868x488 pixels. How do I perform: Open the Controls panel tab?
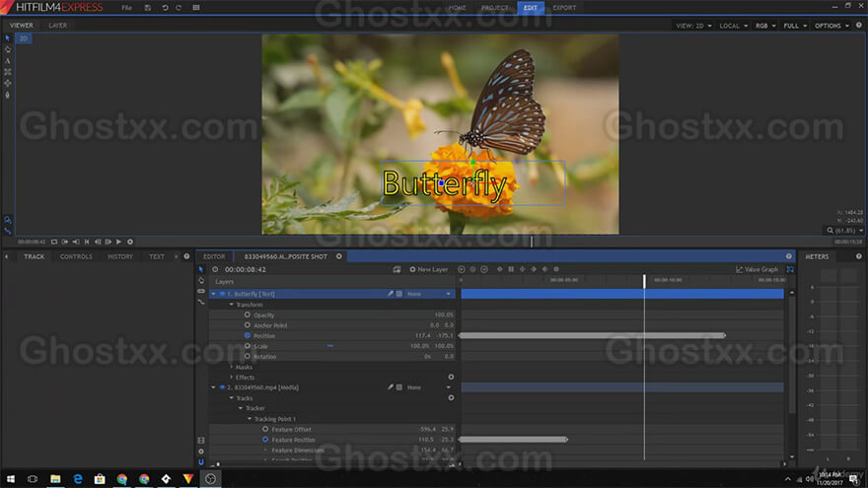click(x=76, y=256)
